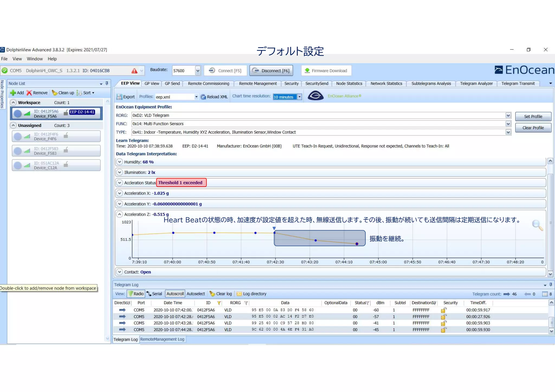Open the FUNC dropdown
The image size is (555, 392).
(508, 124)
